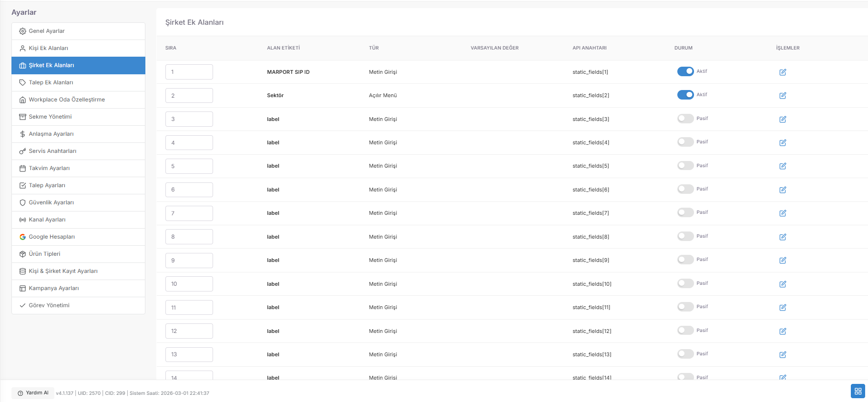Edit the static_fields[12] row
This screenshot has width=868, height=402.
coord(783,331)
